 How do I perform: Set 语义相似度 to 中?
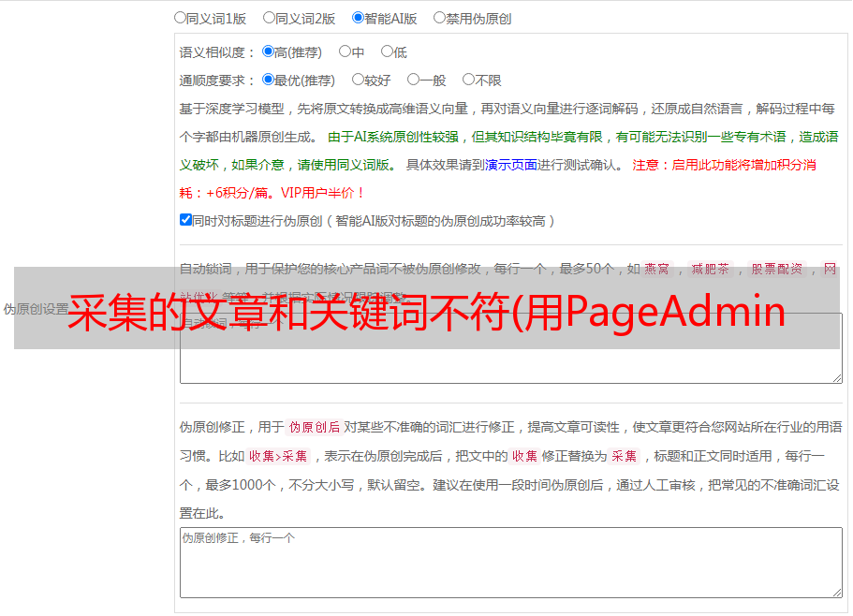(345, 51)
